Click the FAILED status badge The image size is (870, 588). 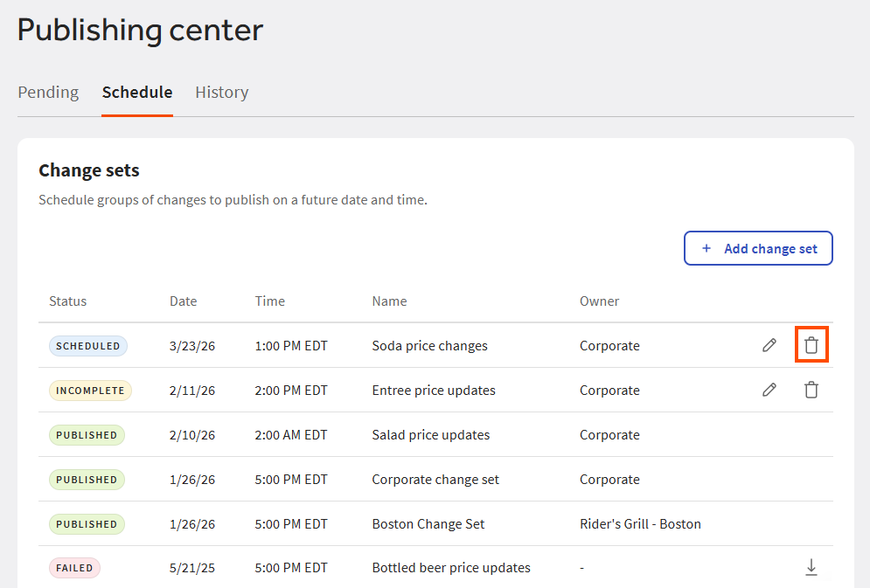point(74,567)
